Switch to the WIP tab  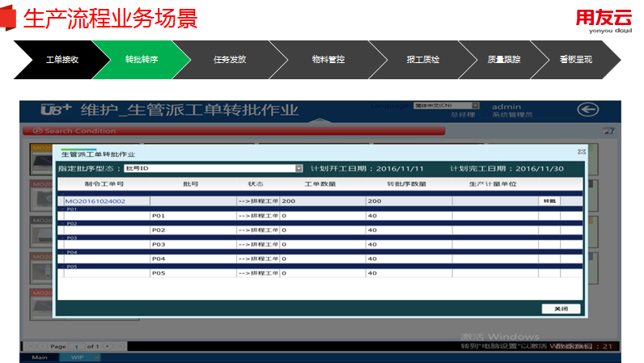pyautogui.click(x=78, y=357)
